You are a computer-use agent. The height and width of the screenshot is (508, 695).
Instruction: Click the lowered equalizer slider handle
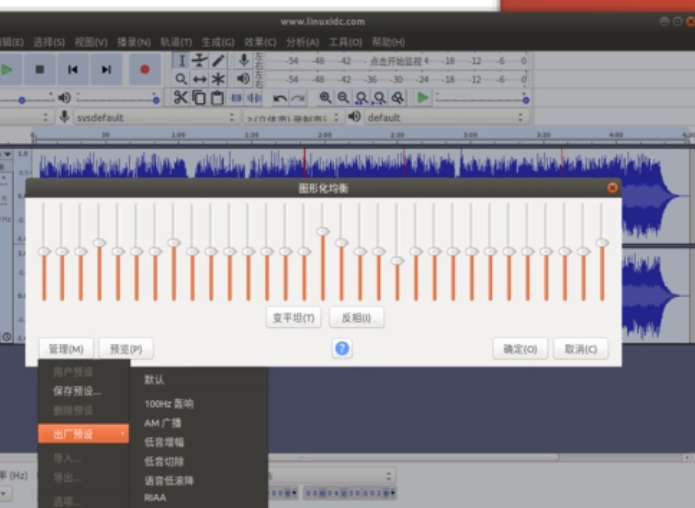click(397, 261)
